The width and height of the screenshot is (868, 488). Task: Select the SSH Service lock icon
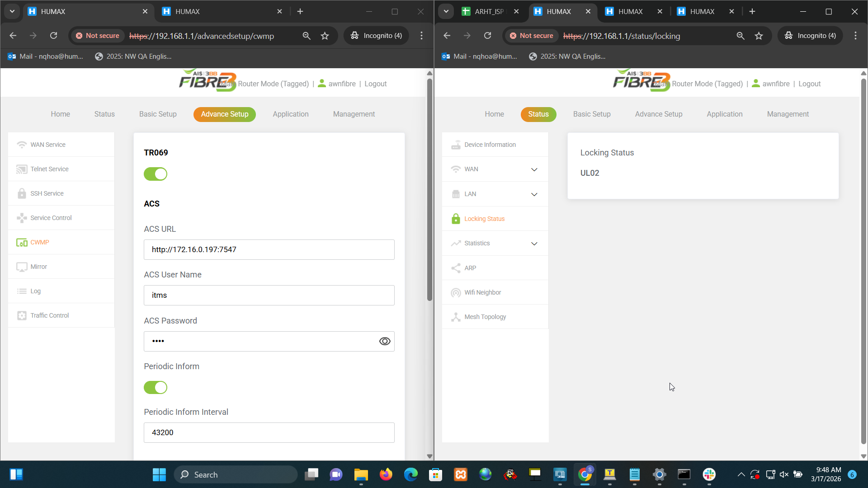point(22,193)
